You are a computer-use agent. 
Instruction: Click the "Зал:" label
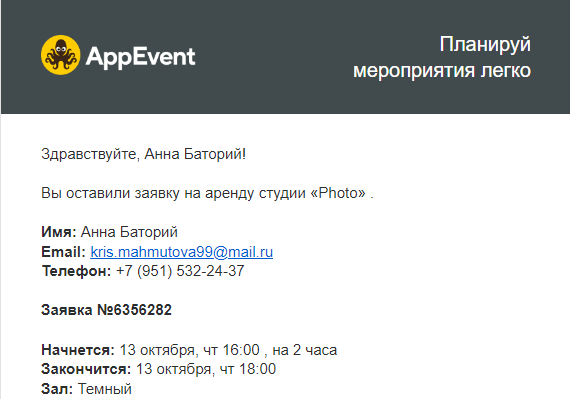57,389
